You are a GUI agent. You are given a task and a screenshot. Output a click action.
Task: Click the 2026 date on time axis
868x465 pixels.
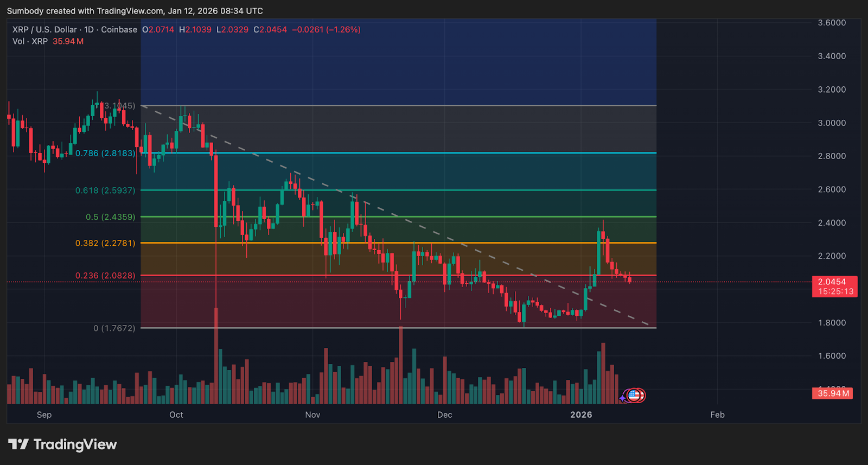tap(581, 415)
